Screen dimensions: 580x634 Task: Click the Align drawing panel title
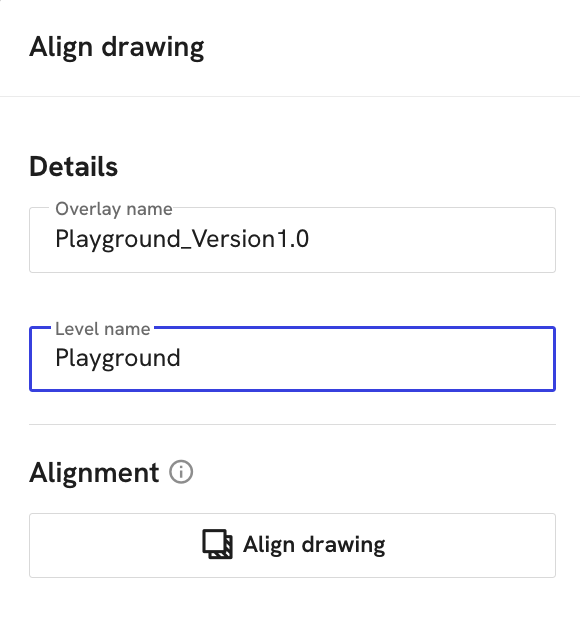click(x=117, y=48)
